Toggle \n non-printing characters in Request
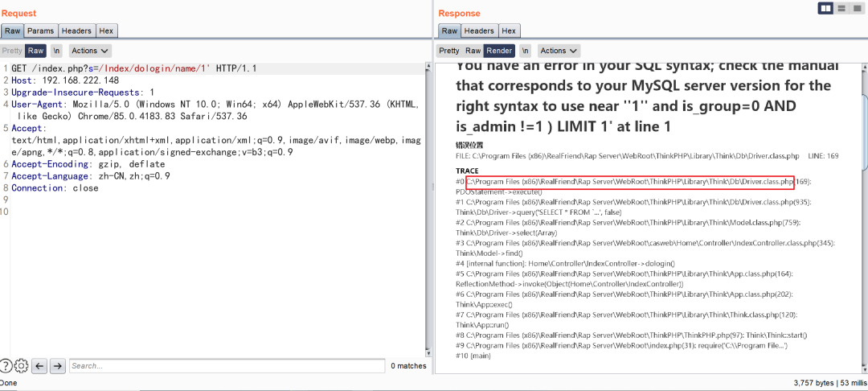This screenshot has height=391, width=868. coord(56,51)
